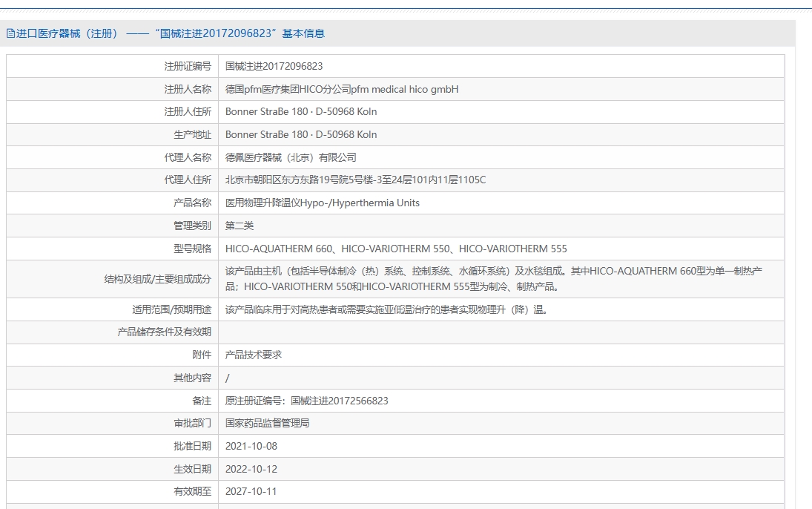Click the 批准日期 label
812x509 pixels.
192,446
